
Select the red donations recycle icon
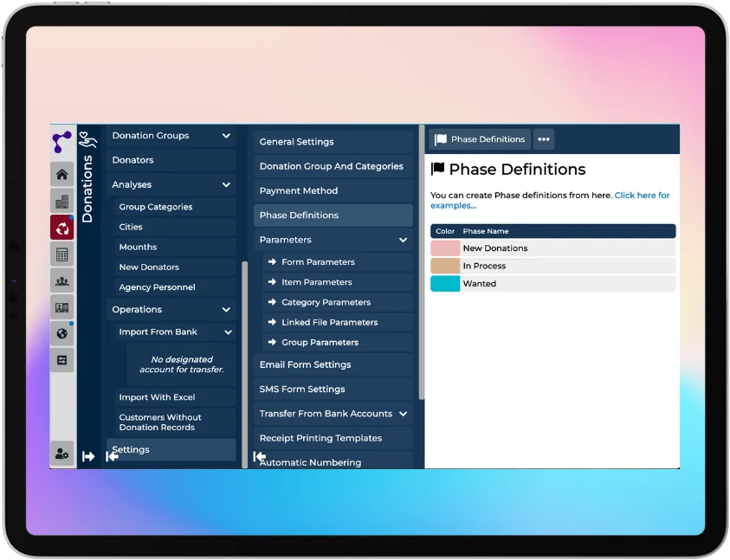click(61, 228)
